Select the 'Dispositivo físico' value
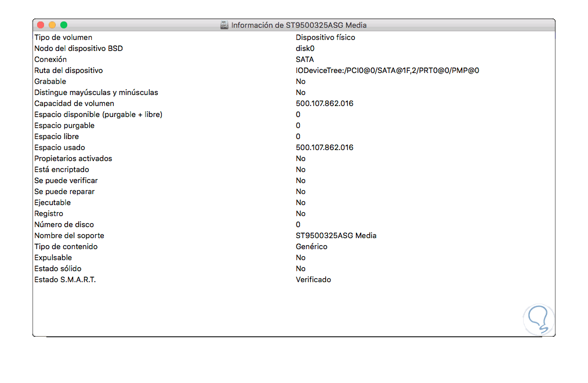The image size is (588, 383). point(325,38)
